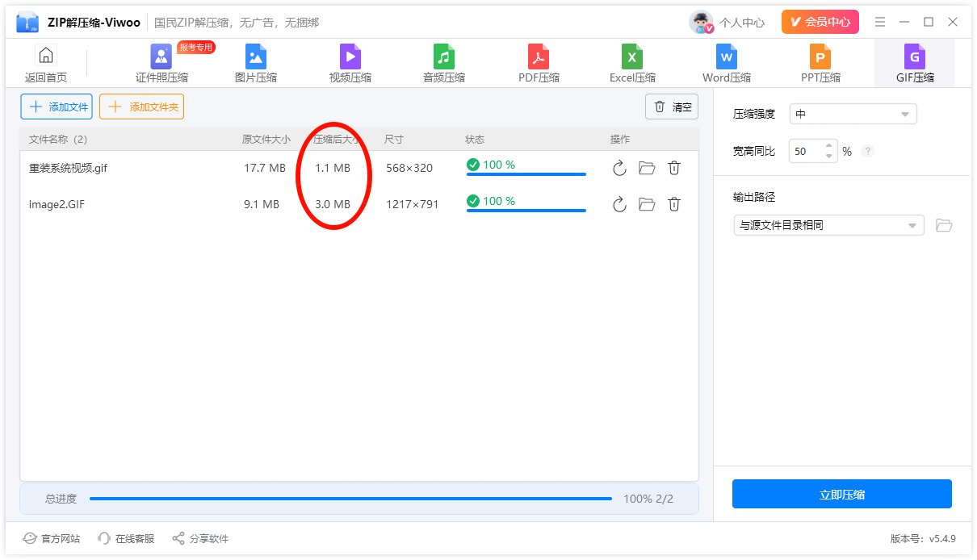Clear the list with 清空 button

(672, 107)
